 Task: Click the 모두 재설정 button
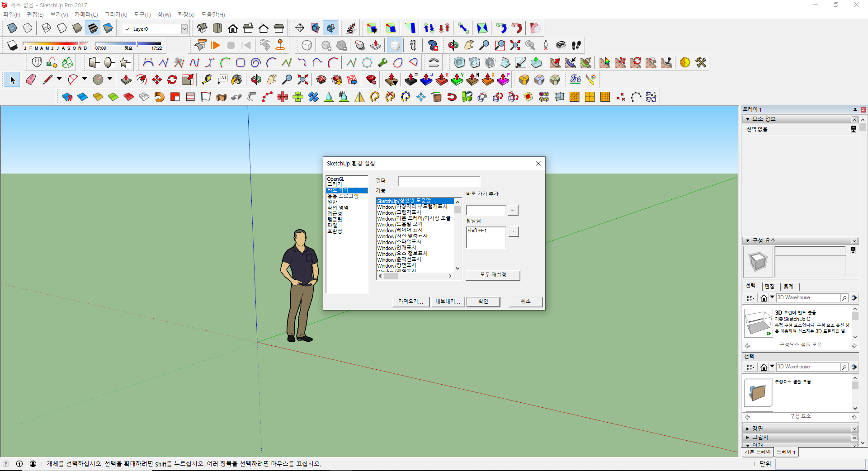coord(493,275)
